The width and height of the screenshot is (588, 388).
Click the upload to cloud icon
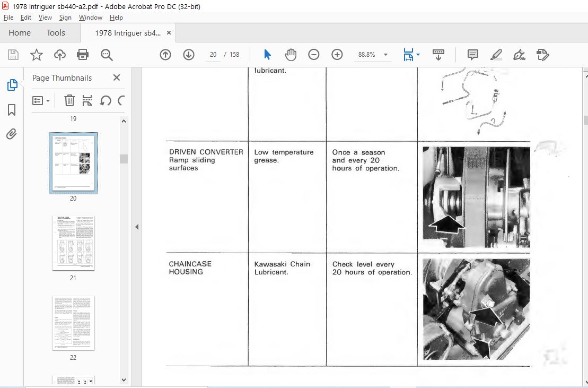59,55
